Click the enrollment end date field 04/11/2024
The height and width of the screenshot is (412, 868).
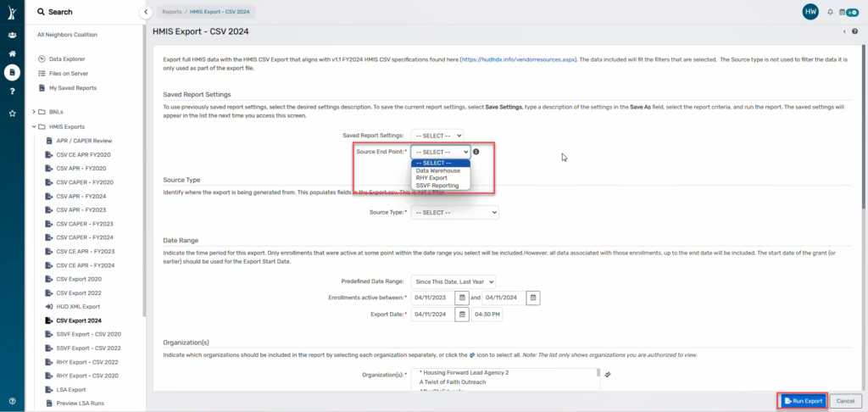point(504,298)
